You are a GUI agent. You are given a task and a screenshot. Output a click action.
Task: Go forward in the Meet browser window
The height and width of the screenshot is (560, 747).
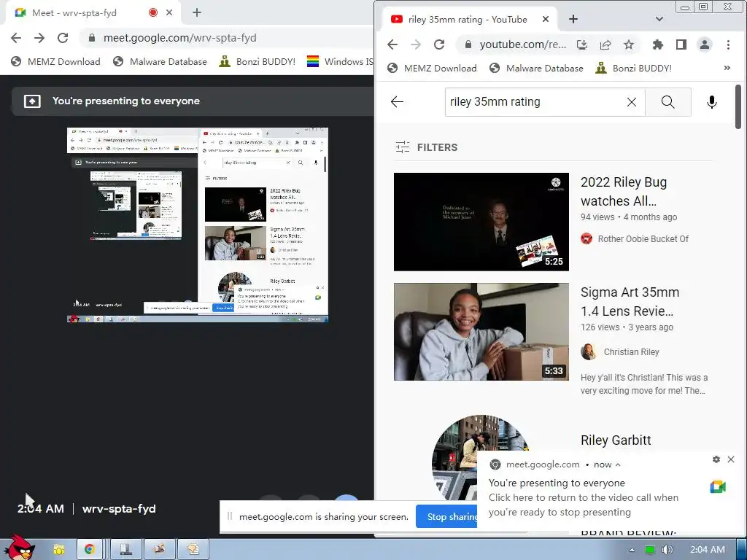point(39,38)
